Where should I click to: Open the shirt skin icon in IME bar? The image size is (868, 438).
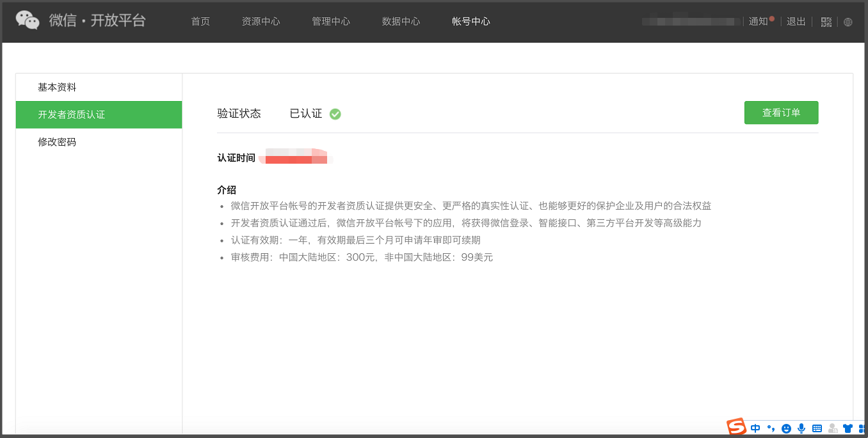pyautogui.click(x=848, y=428)
